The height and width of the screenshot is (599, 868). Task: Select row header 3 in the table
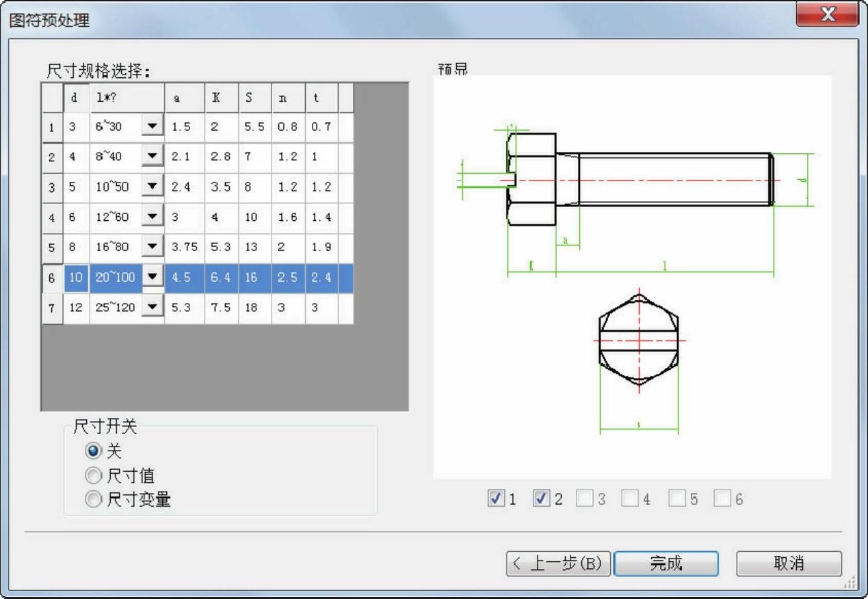coord(53,187)
